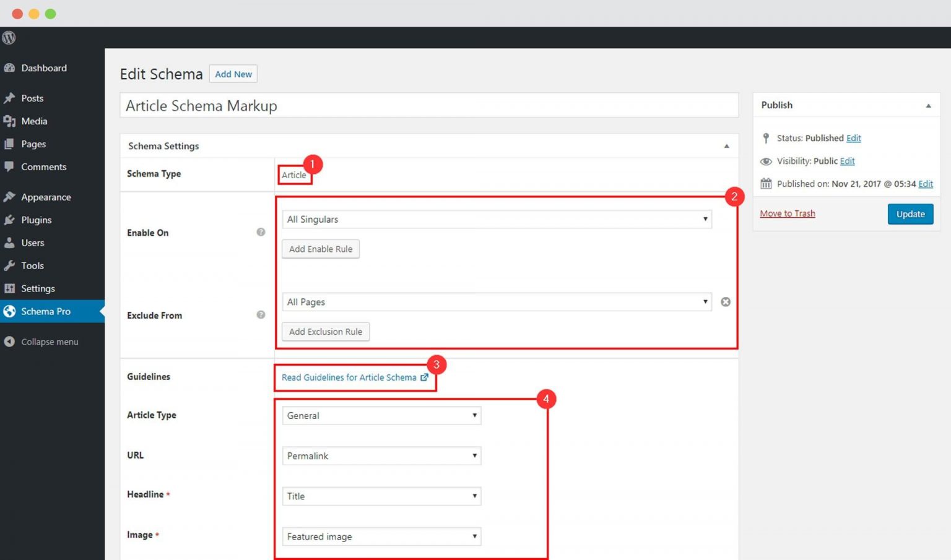951x560 pixels.
Task: Remove the All Pages rule with the X icon
Action: point(725,302)
